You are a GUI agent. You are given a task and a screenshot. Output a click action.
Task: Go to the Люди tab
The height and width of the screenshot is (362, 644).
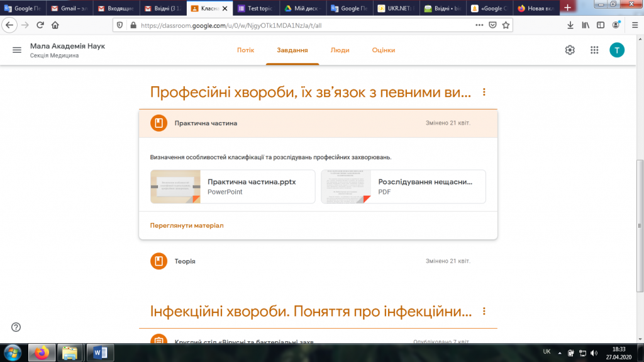coord(340,50)
